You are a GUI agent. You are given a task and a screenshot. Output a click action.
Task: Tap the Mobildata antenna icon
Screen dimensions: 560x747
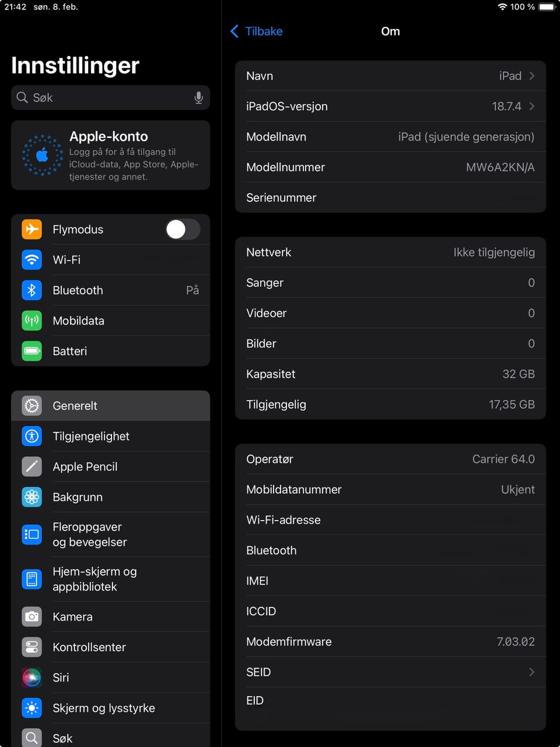click(32, 320)
